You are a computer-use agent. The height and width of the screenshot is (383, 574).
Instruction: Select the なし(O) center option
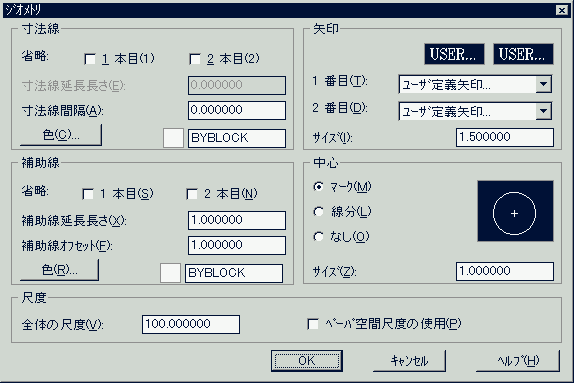point(318,237)
